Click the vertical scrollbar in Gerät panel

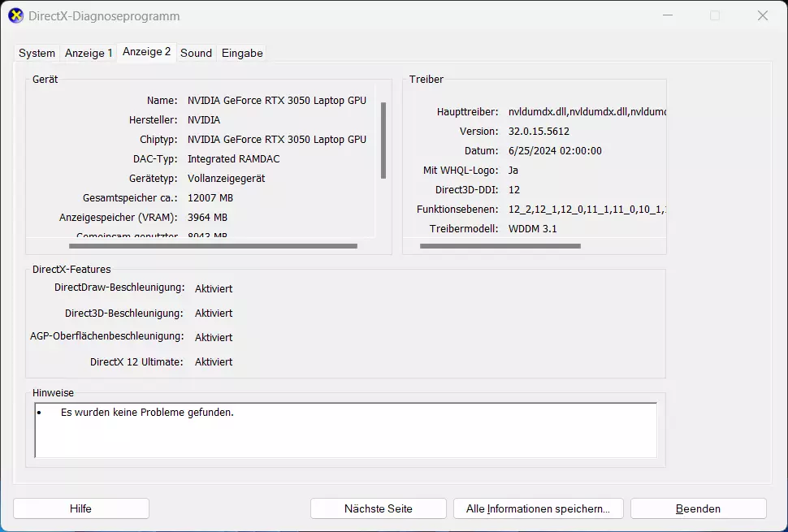[x=383, y=141]
